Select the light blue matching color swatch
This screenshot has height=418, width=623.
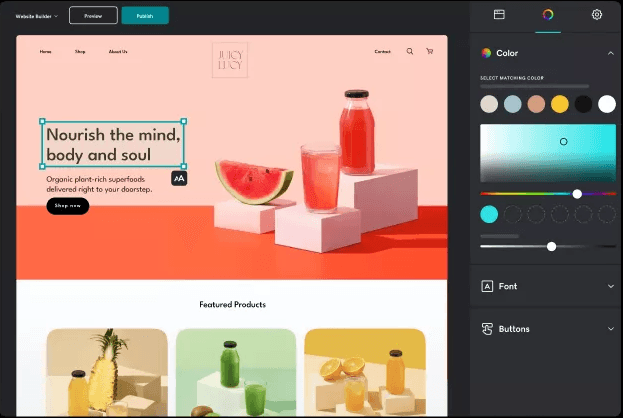pyautogui.click(x=513, y=104)
